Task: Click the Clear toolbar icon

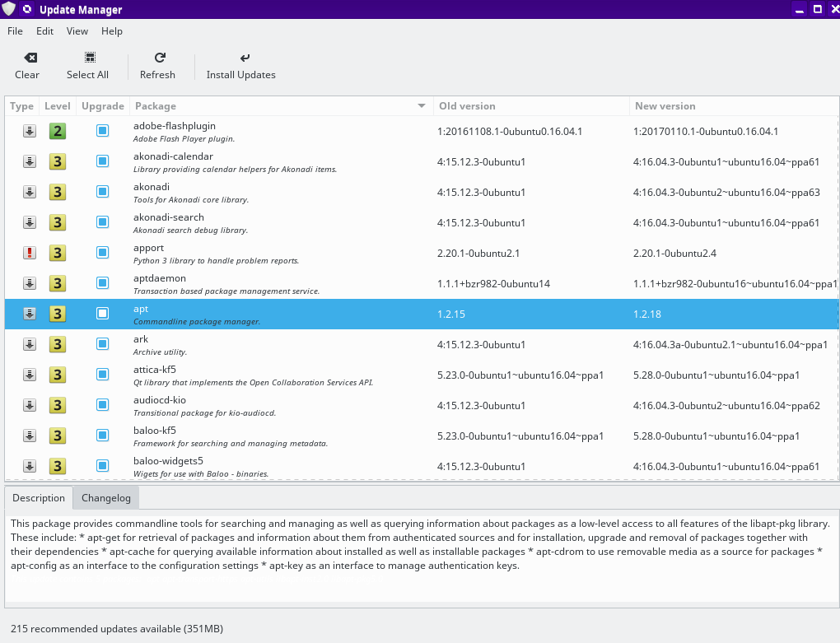Action: pos(30,58)
